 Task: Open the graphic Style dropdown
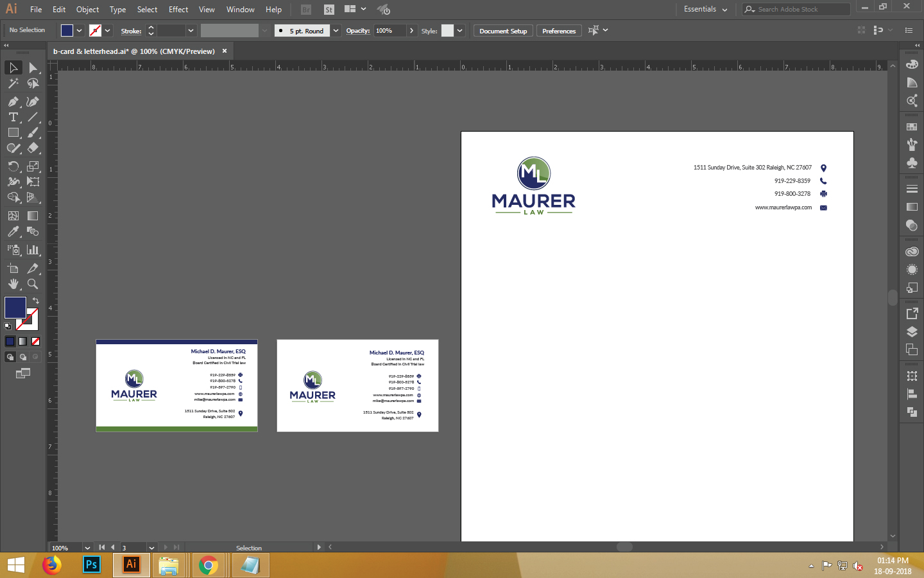coord(459,30)
